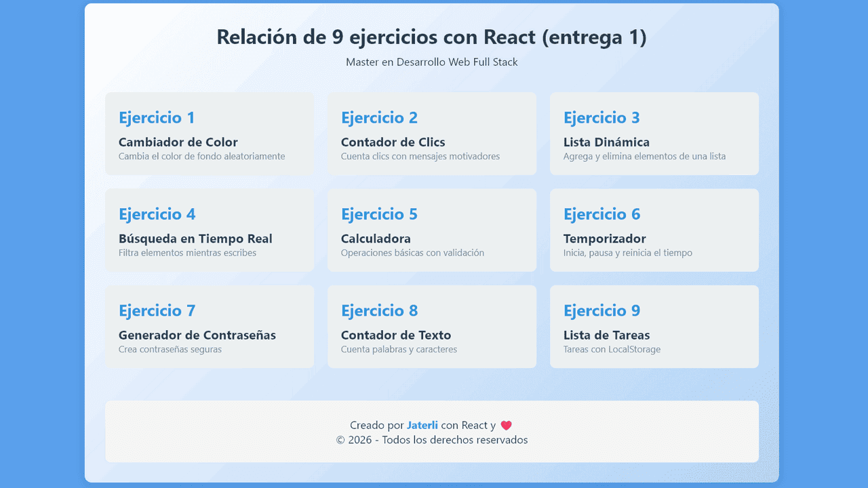Click the Contador de Texto card
This screenshot has width=868, height=488.
432,326
